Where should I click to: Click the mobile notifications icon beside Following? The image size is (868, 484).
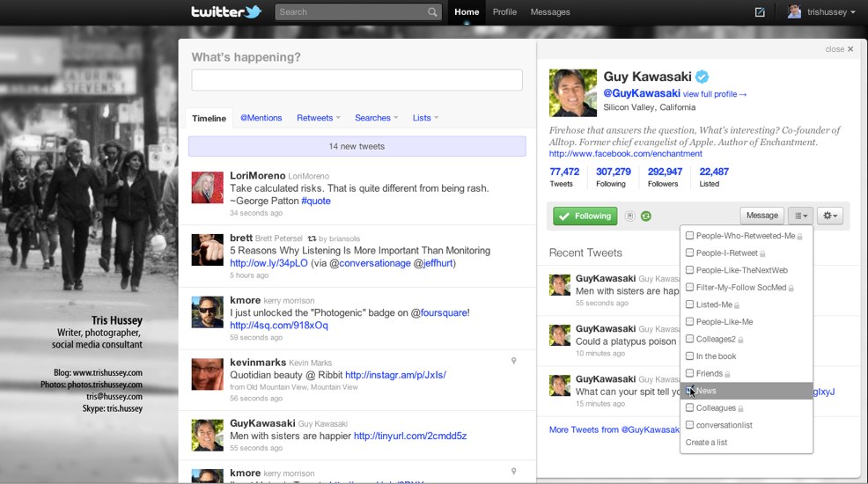(x=629, y=216)
